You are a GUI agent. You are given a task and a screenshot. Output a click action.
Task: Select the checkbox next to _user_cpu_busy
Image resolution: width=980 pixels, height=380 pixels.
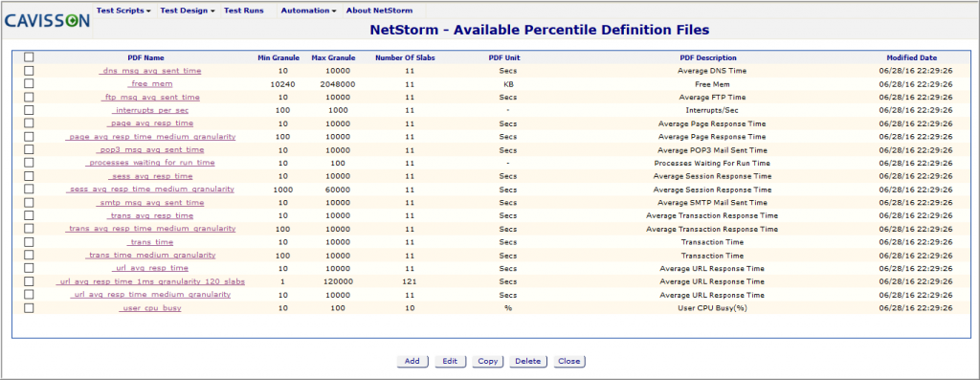pyautogui.click(x=29, y=308)
